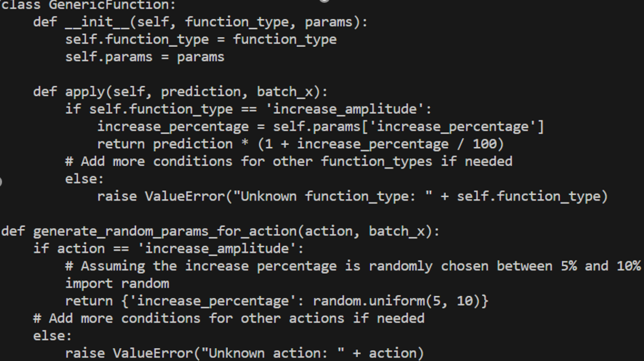Click the generate_random_params_for_action function name
The width and height of the screenshot is (644, 361).
165,231
